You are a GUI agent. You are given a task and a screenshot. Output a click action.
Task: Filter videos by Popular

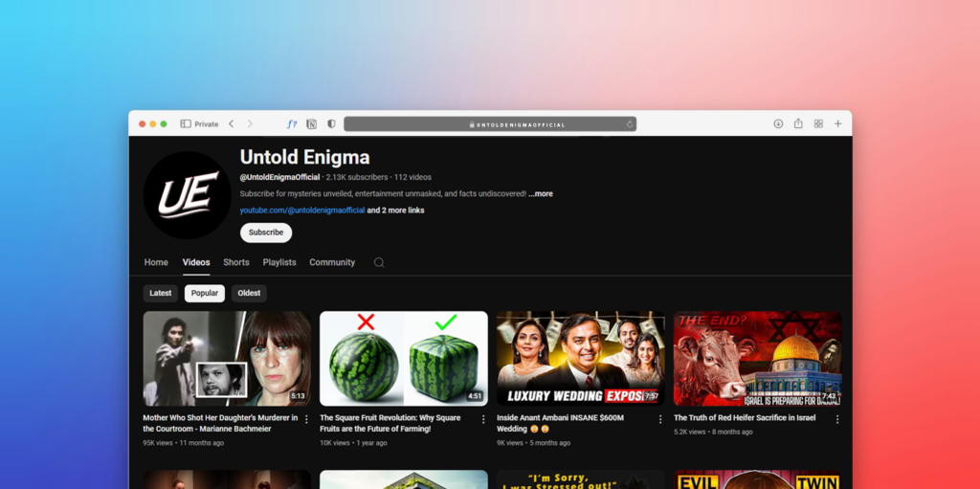205,293
